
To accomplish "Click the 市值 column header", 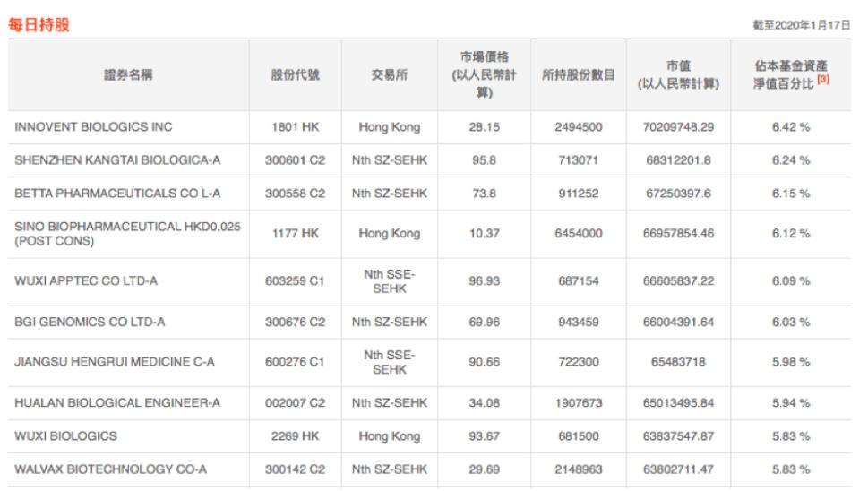I will tap(678, 74).
